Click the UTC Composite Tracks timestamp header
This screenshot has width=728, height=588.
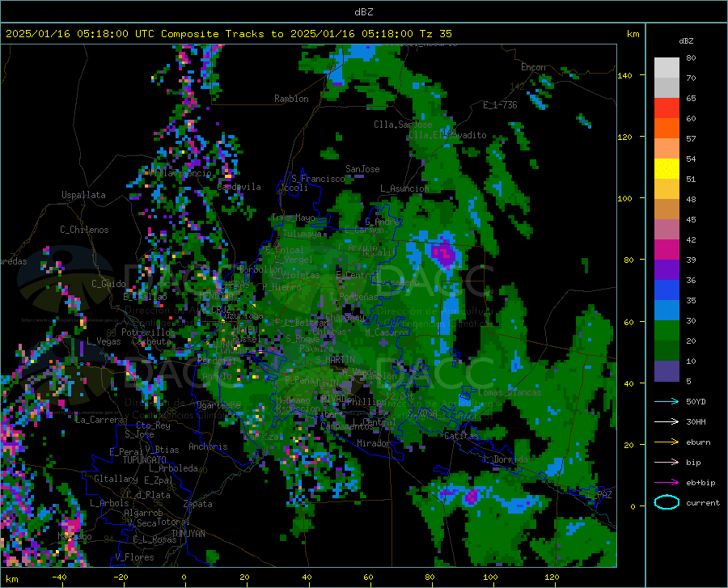(228, 34)
